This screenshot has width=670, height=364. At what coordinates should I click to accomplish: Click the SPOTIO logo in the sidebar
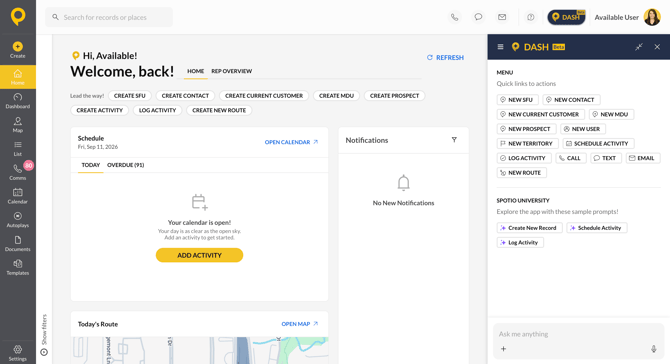[18, 17]
